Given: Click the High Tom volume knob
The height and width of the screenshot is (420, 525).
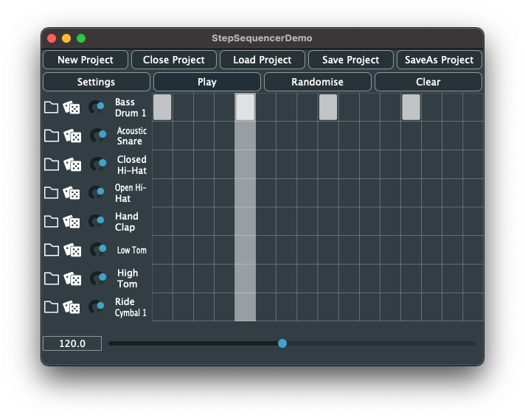Looking at the screenshot, I should pyautogui.click(x=98, y=279).
